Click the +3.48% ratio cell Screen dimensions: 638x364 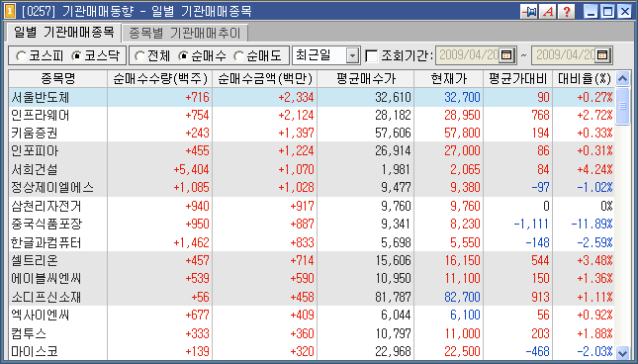[584, 260]
